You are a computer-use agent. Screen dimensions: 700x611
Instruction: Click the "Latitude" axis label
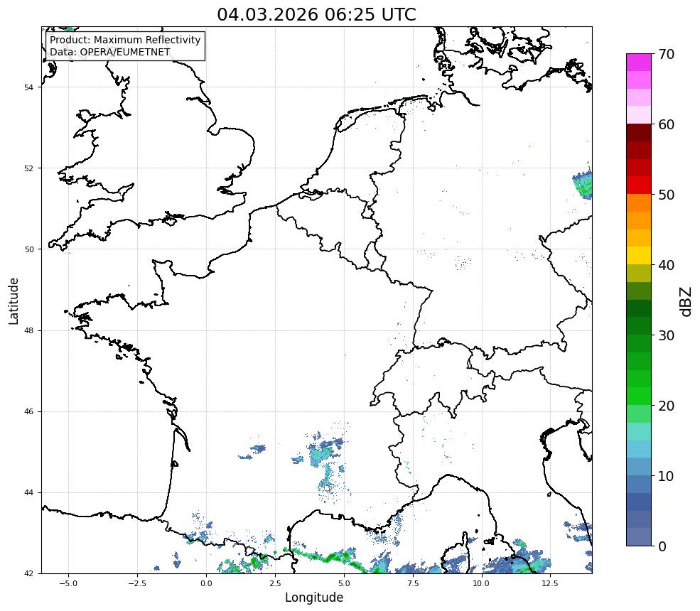click(x=14, y=301)
